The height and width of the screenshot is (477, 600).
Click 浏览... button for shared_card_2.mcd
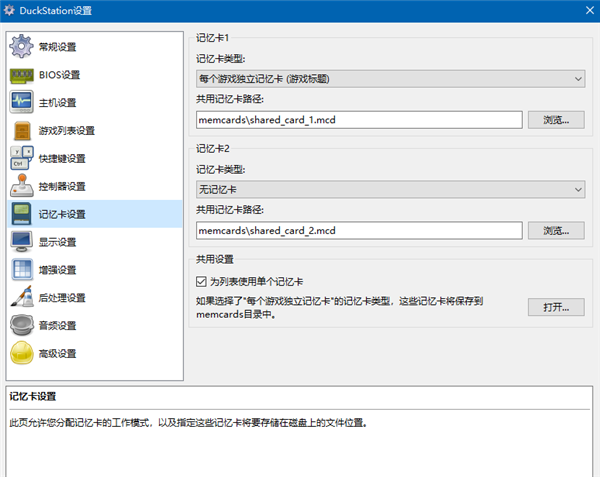[556, 230]
